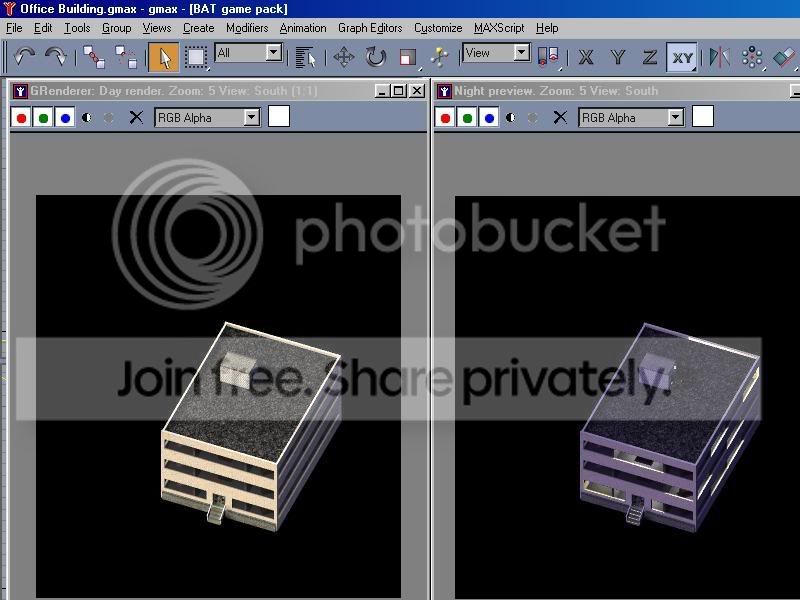
Task: Activate Select and Rotate tool
Action: tap(376, 57)
